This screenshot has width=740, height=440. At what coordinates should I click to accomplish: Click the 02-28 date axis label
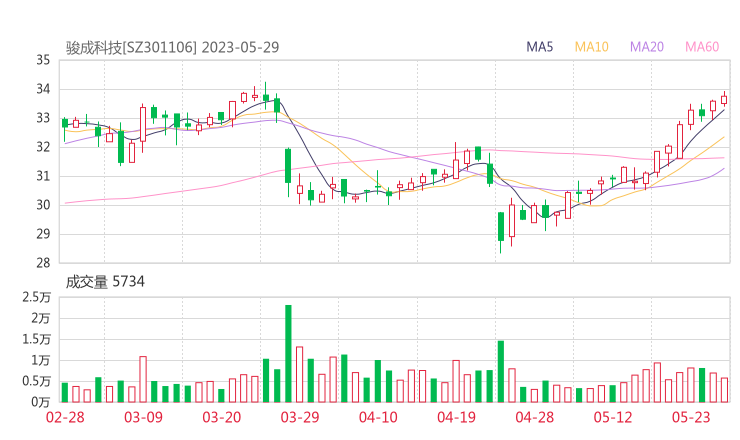[x=65, y=417]
